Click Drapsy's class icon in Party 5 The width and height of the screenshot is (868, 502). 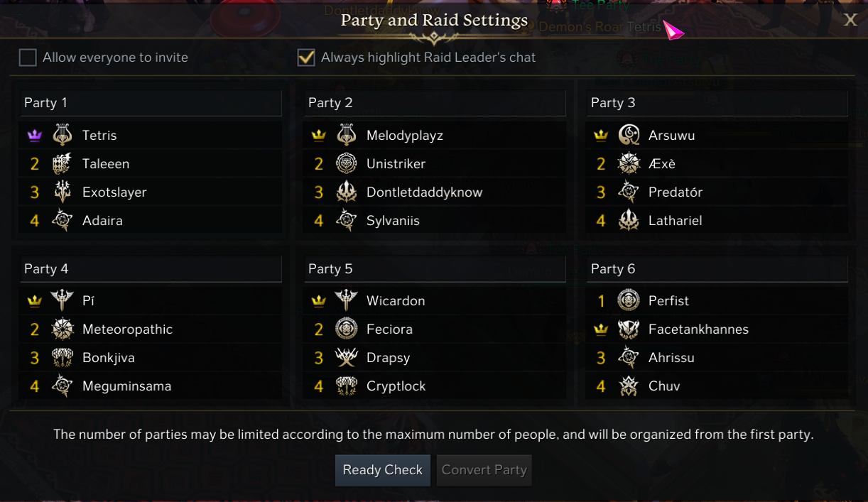[x=347, y=358]
